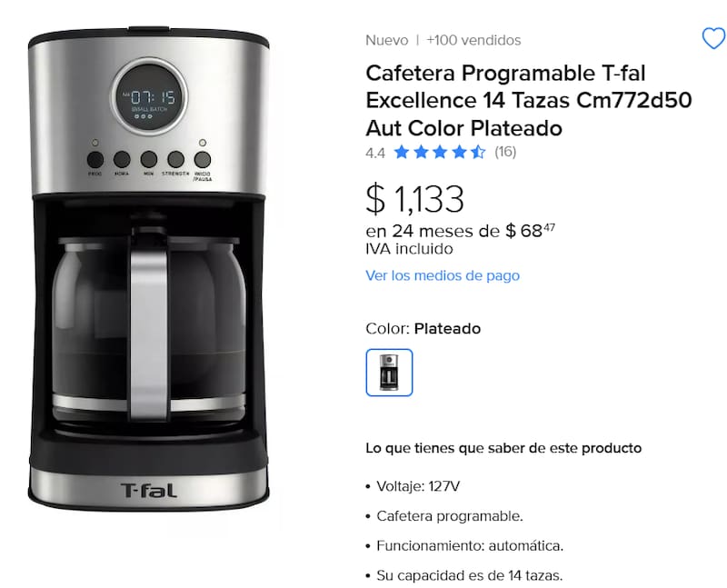Select the Plateado color option thumbnail

point(389,373)
